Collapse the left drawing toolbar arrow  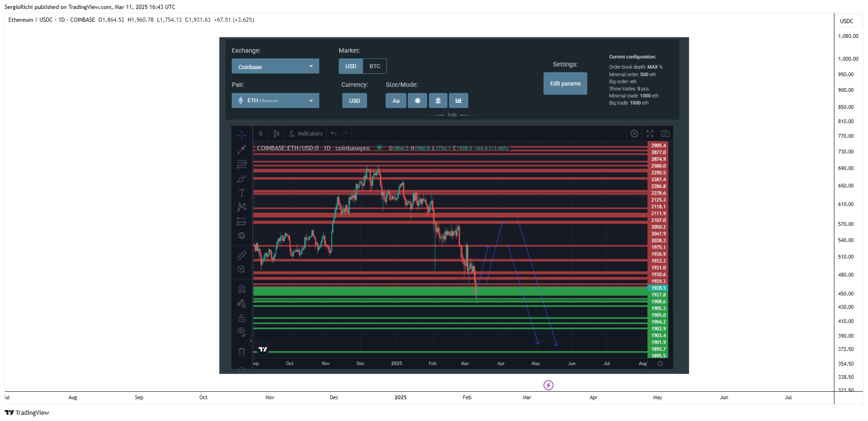click(251, 340)
